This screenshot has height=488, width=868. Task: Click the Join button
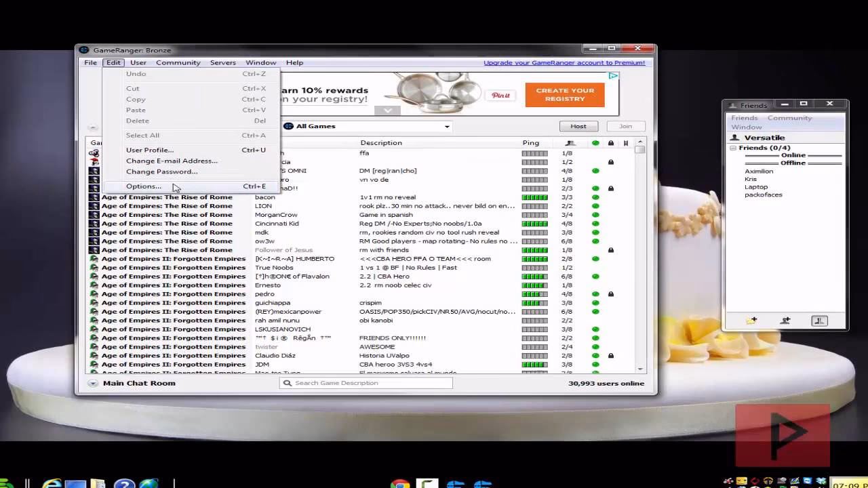point(625,126)
